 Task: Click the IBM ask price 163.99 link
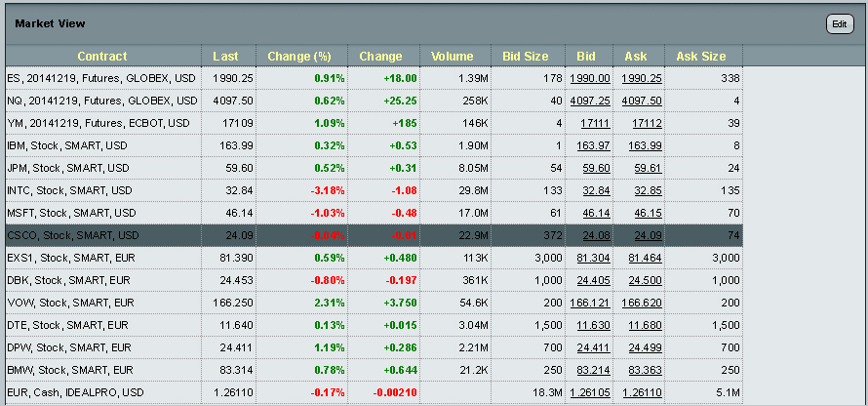645,145
